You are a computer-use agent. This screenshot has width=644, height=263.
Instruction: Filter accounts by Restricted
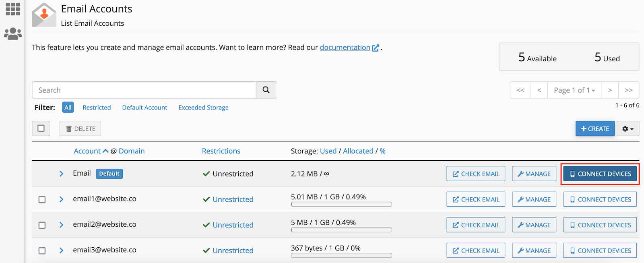pyautogui.click(x=97, y=108)
